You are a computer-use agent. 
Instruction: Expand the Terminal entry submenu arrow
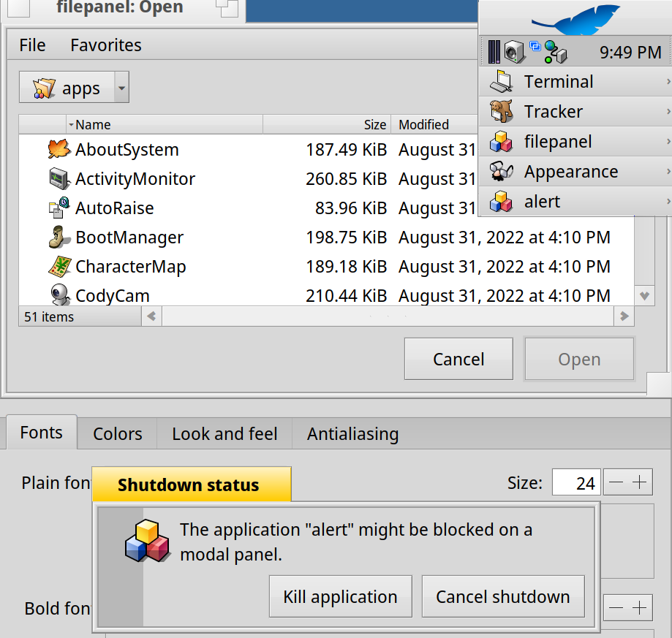tap(668, 81)
